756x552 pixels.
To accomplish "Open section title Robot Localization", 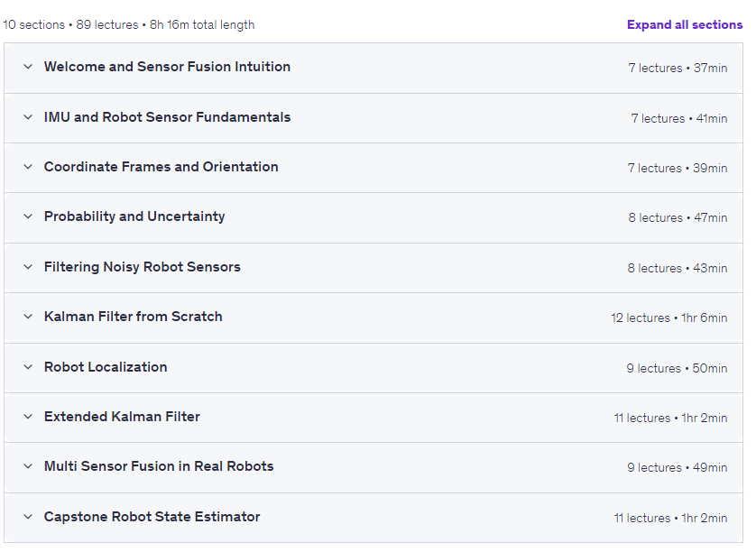I will tap(106, 367).
